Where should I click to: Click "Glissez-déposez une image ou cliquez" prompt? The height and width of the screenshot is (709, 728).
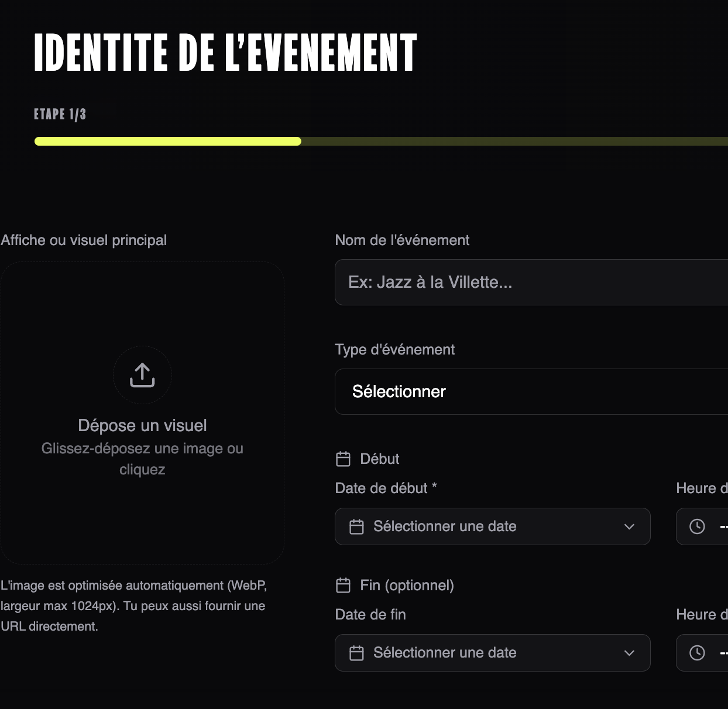point(142,459)
